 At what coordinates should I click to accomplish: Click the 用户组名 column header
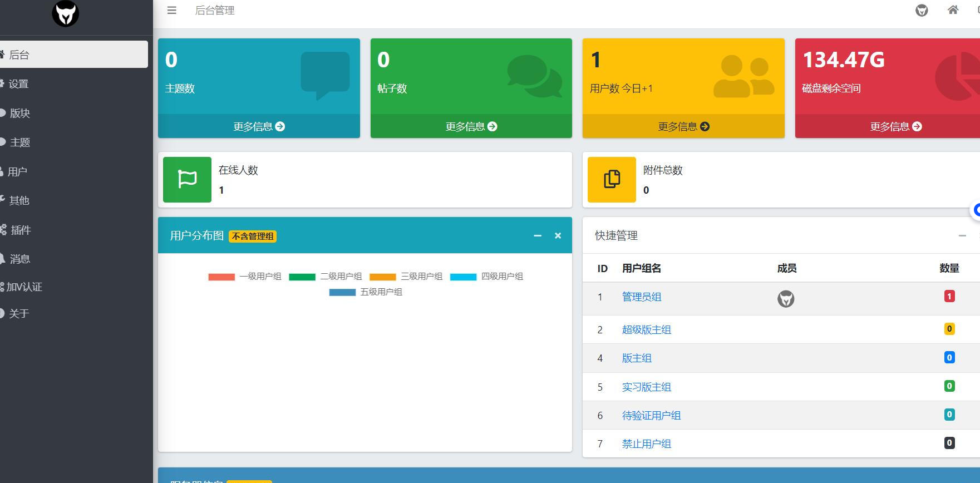click(642, 268)
